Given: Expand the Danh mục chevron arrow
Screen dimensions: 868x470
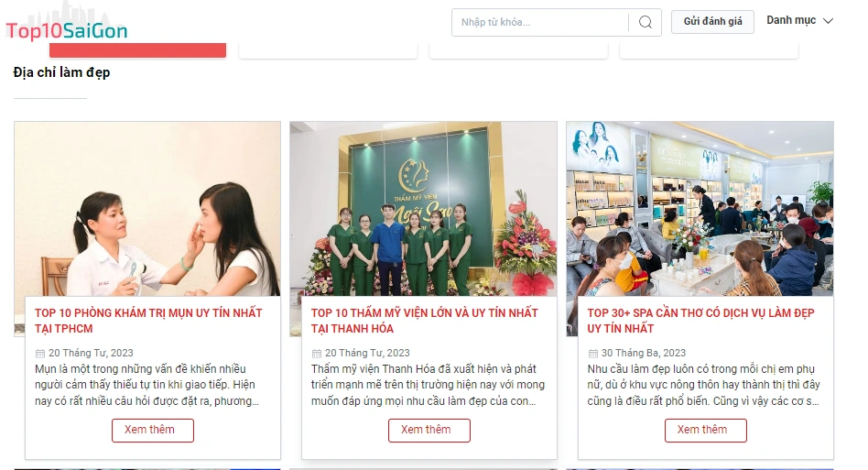Looking at the screenshot, I should pos(828,21).
